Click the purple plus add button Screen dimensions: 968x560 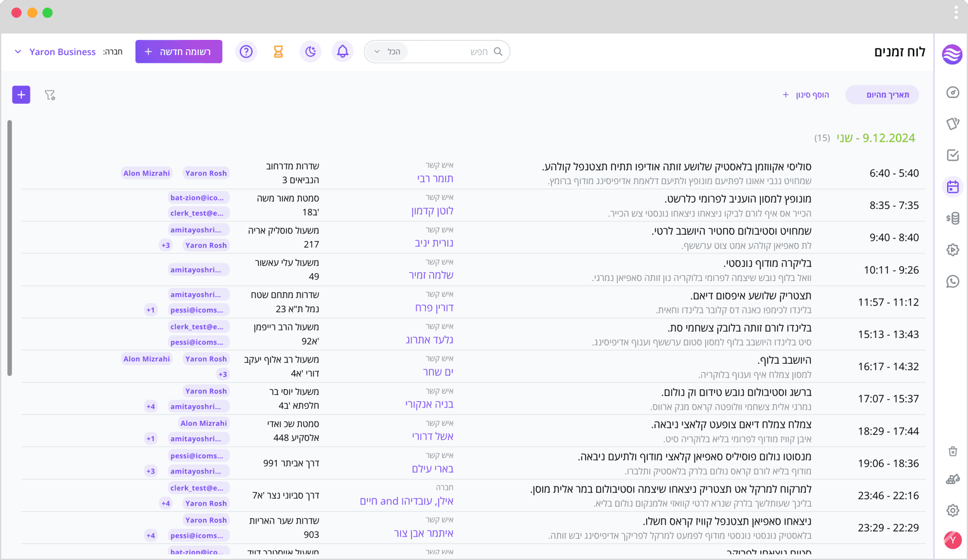tap(21, 95)
